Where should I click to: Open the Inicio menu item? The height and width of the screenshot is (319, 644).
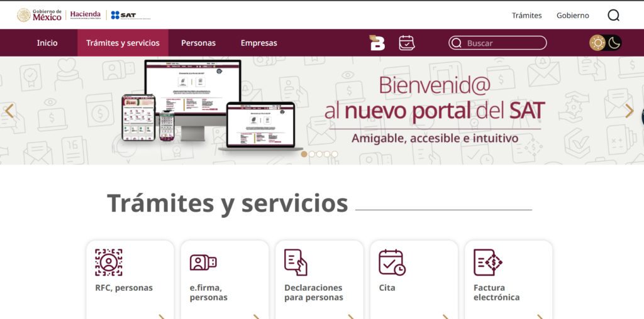pos(47,43)
